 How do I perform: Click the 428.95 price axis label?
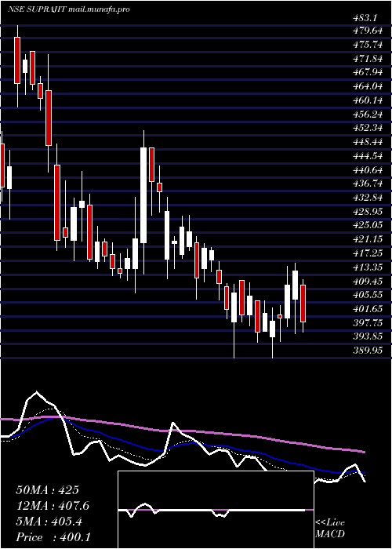coord(367,212)
